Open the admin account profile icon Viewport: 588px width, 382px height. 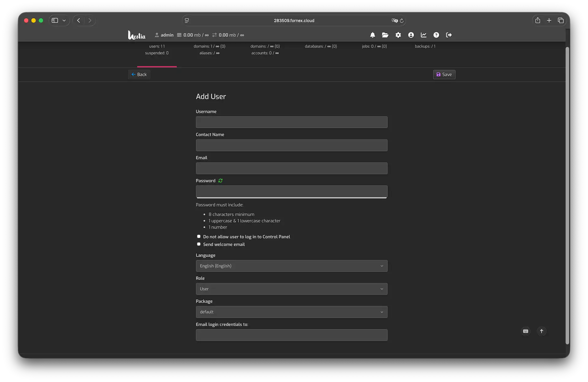click(411, 35)
